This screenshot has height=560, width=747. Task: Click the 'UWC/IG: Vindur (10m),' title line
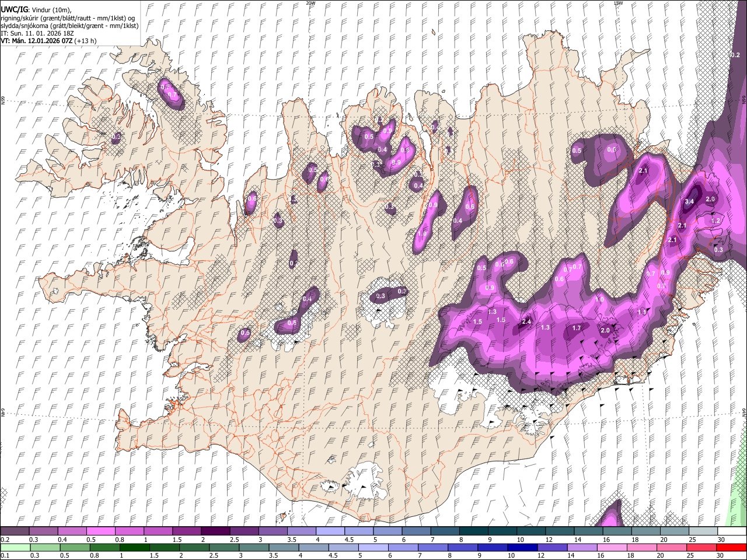click(x=36, y=10)
